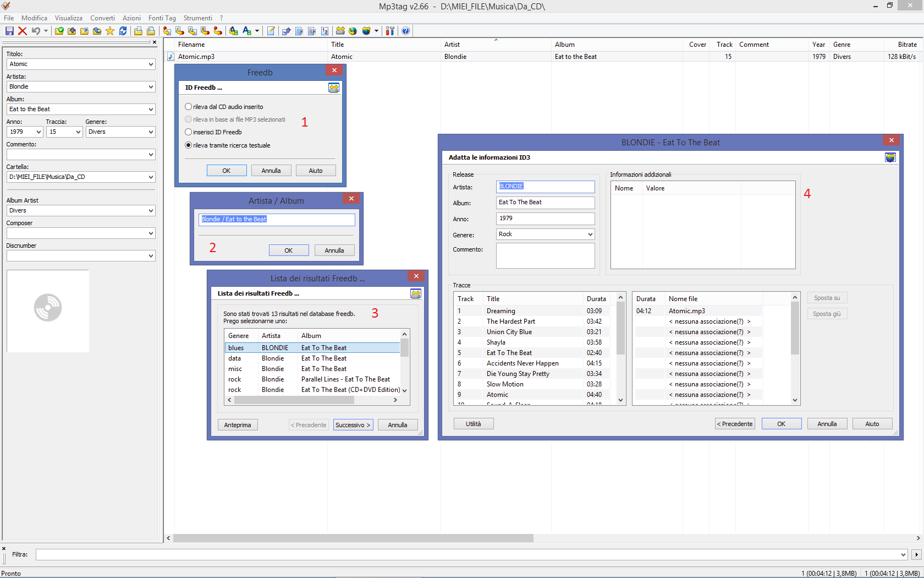Open extended tags notepad-pencil icon
Screen dimensions: 924x578
click(271, 31)
